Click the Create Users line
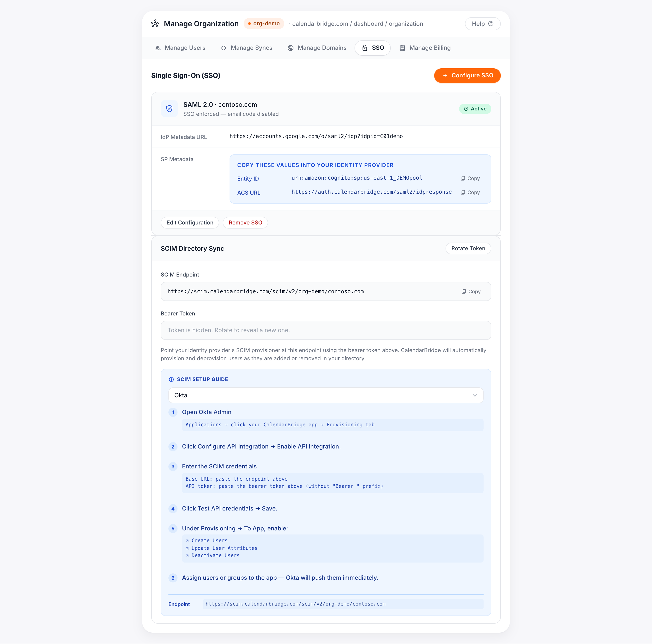 [x=206, y=541]
